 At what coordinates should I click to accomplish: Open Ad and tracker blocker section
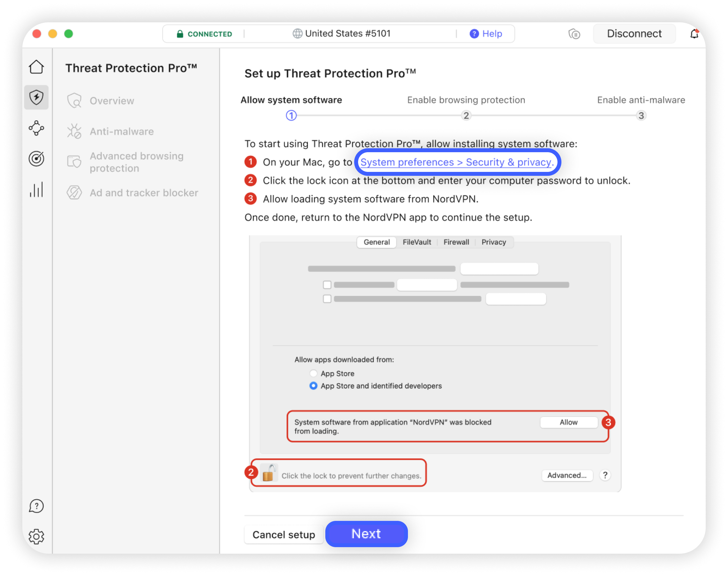(144, 193)
